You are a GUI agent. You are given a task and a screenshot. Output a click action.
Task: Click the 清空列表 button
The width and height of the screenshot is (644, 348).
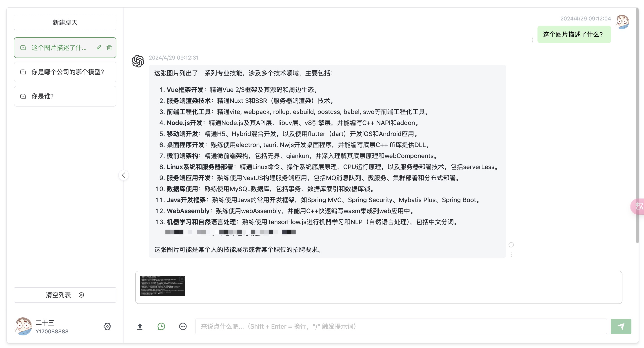point(65,295)
